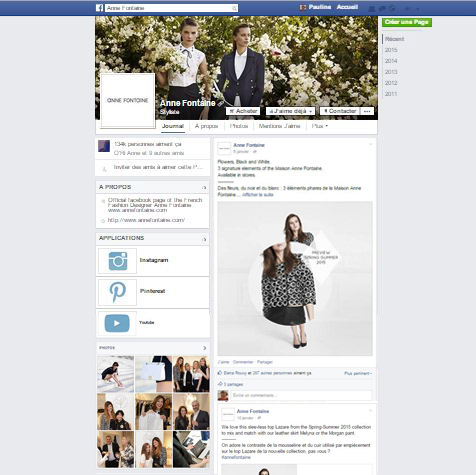
Task: Click the search magnifier icon
Action: click(234, 8)
